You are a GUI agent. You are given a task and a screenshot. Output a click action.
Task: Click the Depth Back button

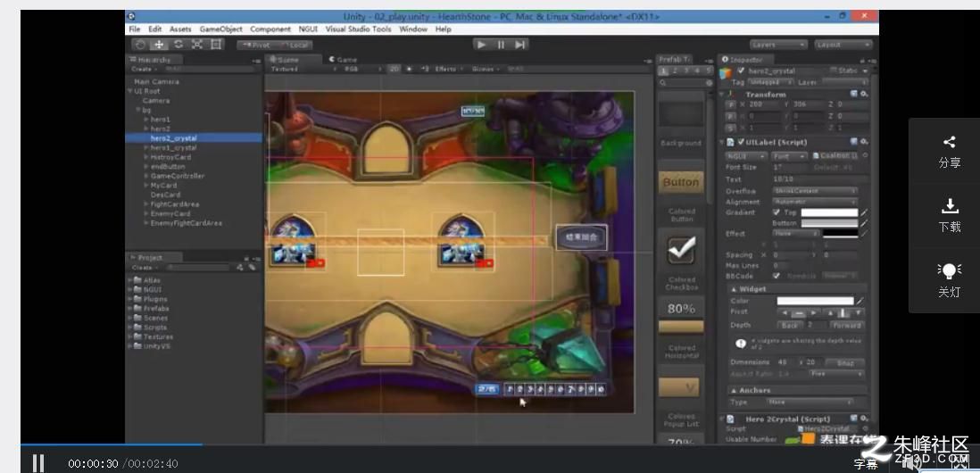pos(790,325)
